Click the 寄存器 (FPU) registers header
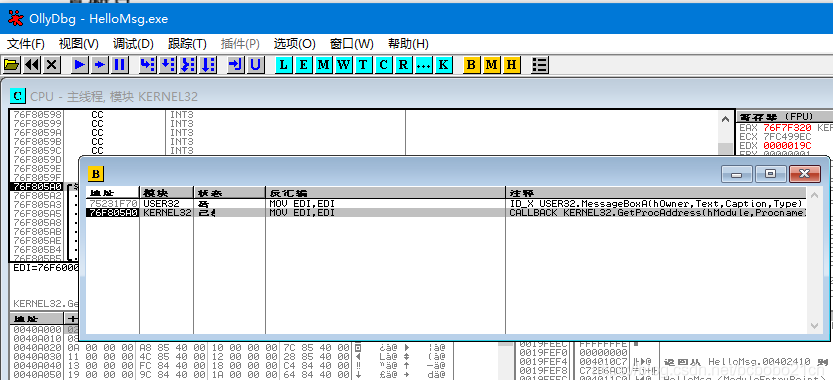Image resolution: width=833 pixels, height=388 pixels. [784, 116]
